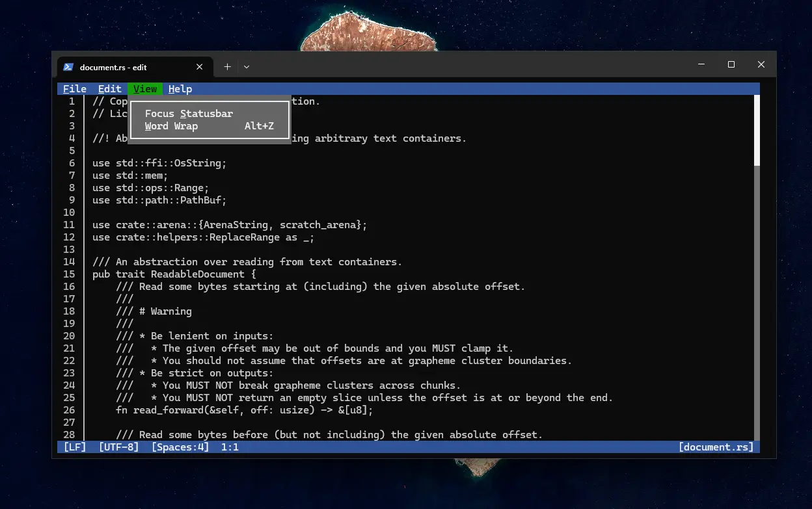The image size is (812, 509).
Task: Toggle Word Wrap in View menu
Action: tap(172, 126)
